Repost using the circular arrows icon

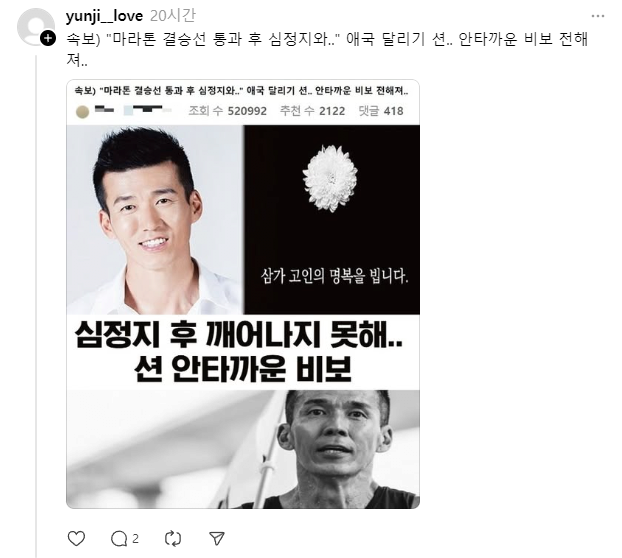point(173,539)
